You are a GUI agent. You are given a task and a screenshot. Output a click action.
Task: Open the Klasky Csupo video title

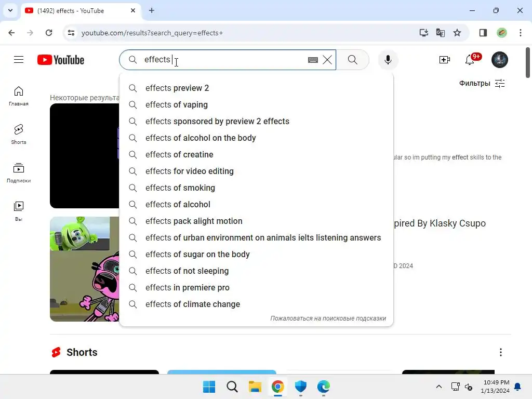[x=440, y=223]
